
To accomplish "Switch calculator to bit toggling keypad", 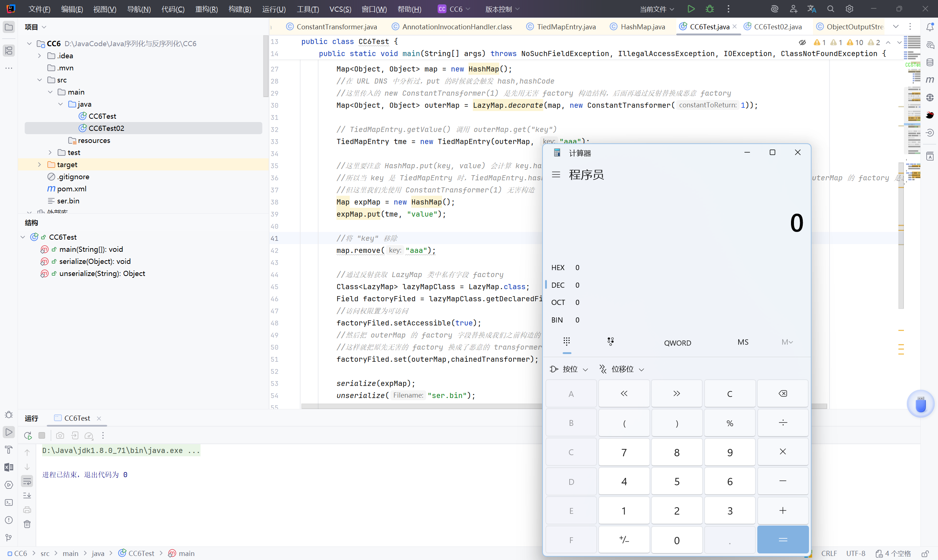I will pos(611,342).
